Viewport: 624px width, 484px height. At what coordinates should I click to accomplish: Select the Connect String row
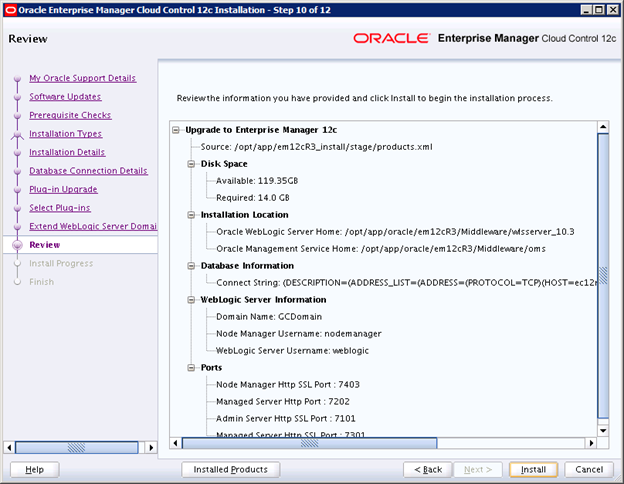(406, 283)
